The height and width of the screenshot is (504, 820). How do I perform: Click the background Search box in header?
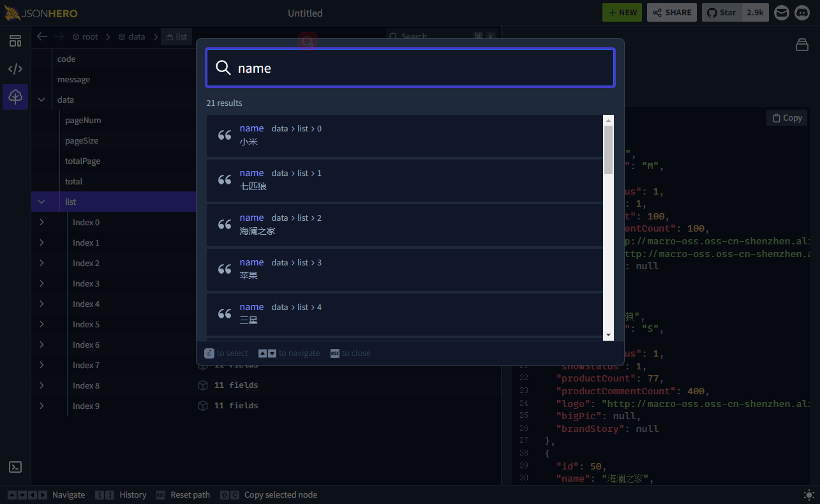click(x=442, y=36)
